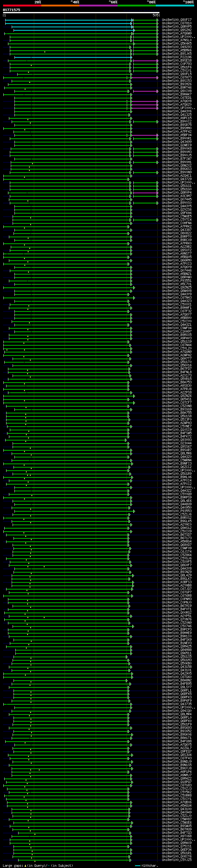Open hit UniRef100_Q9XFI7
Viewport: 197px width, 868px height.
[177, 20]
